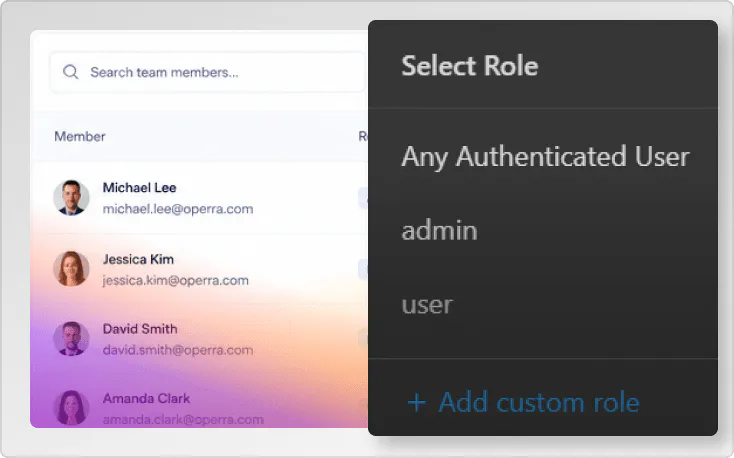Select Any Authenticated User role

click(545, 157)
